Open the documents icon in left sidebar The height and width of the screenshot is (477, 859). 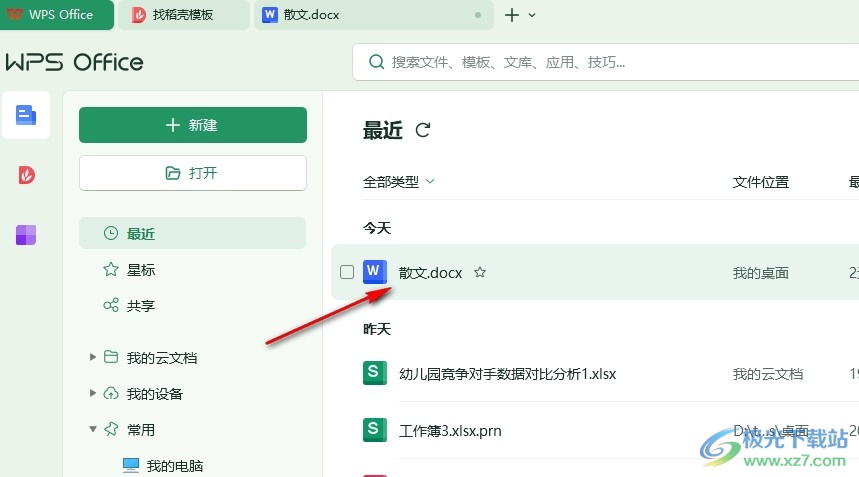point(26,115)
